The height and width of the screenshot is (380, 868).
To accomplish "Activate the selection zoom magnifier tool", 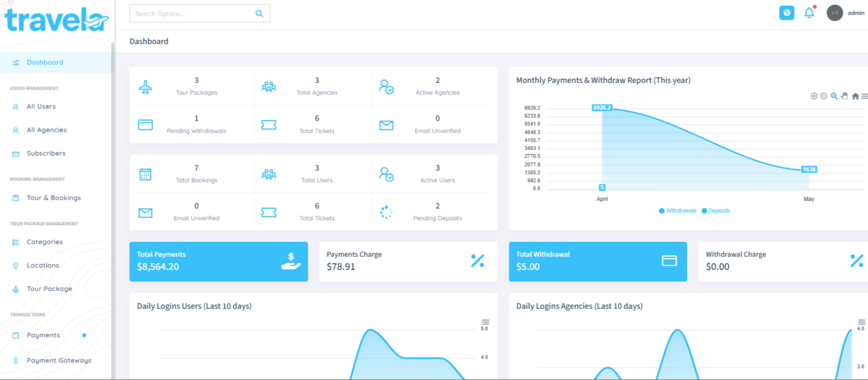I will coord(834,96).
